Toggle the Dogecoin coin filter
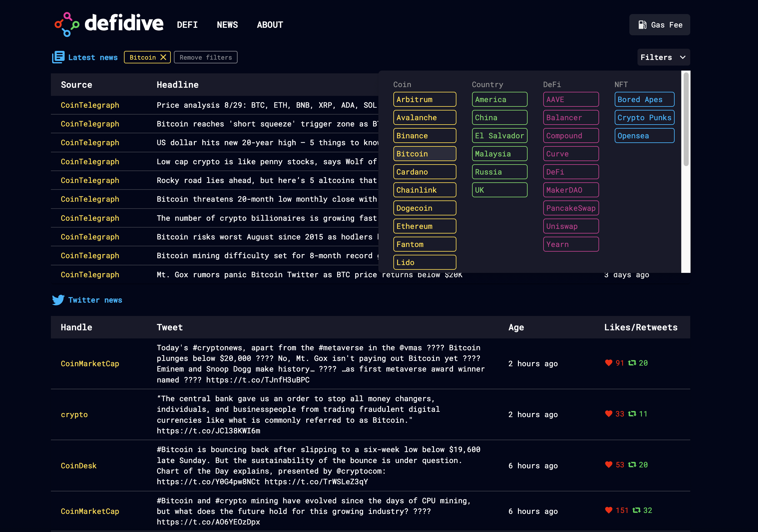The image size is (758, 532). 425,208
